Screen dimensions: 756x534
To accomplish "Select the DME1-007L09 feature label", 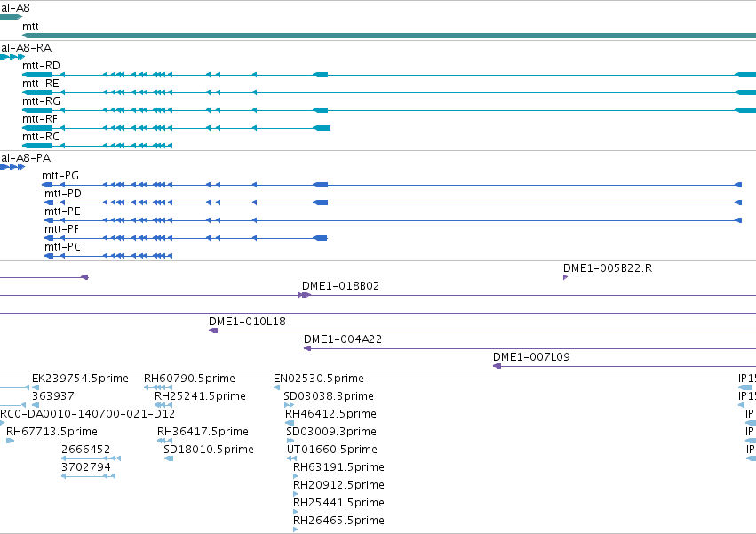I will point(531,357).
